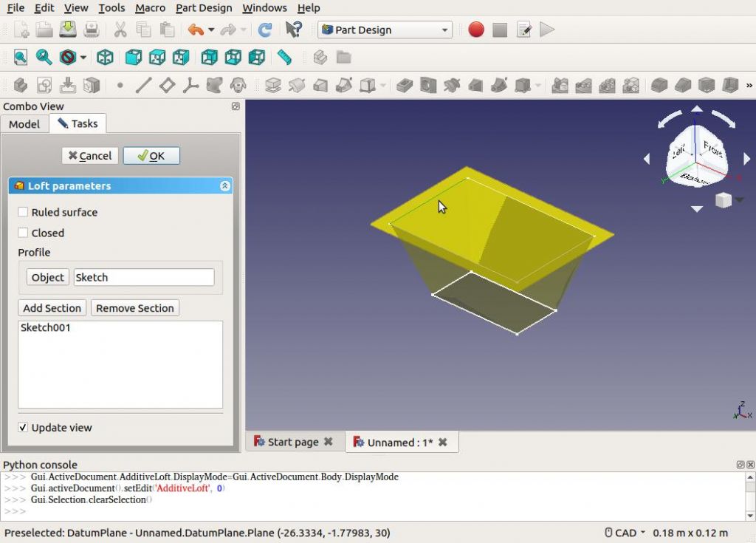
Task: Click the save document icon
Action: (x=68, y=30)
